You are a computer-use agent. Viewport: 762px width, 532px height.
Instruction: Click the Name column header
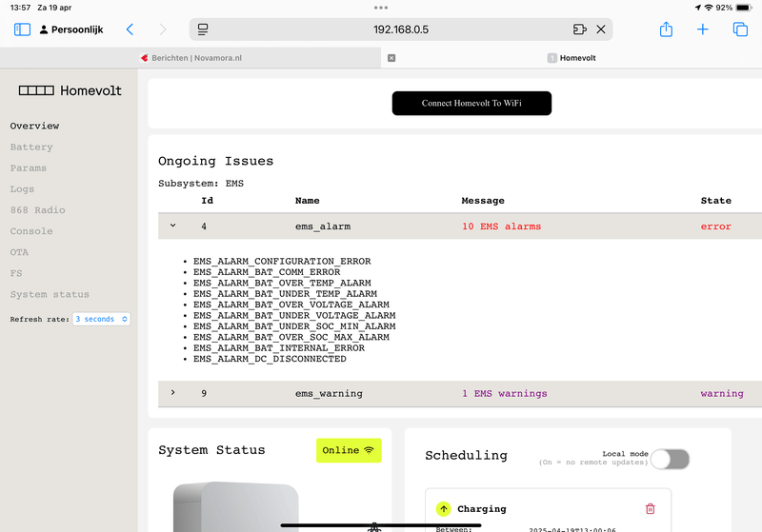coord(307,201)
